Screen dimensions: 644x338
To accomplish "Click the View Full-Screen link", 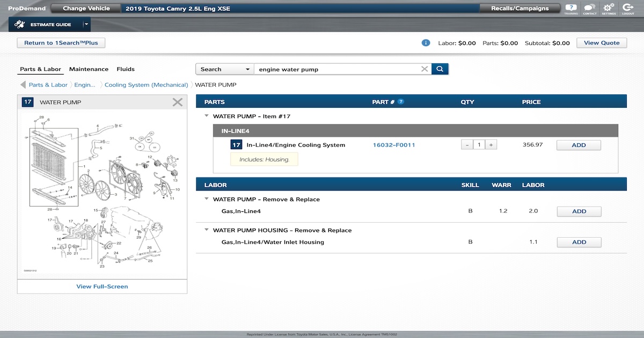I will (x=102, y=286).
